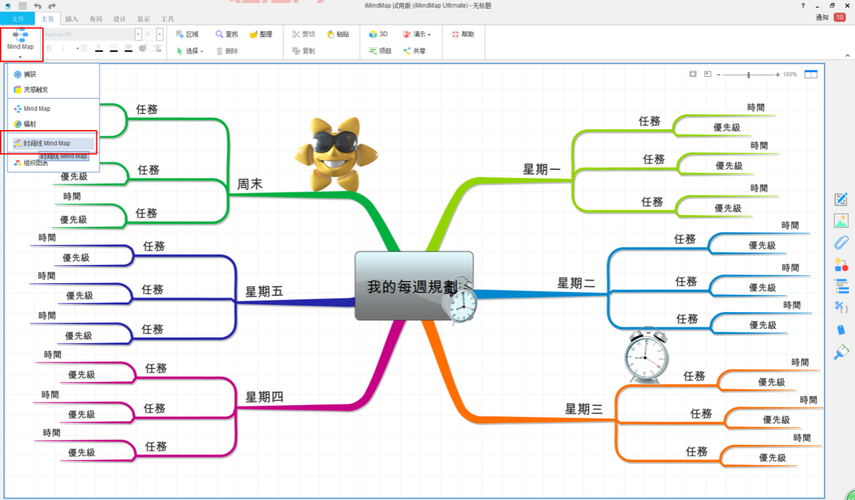This screenshot has height=500, width=855.
Task: Choose 辐射 (Radial) view from dropdown
Action: coord(30,123)
